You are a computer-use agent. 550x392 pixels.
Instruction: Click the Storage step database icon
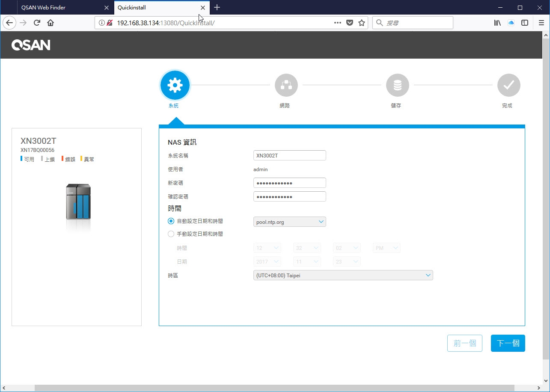pos(397,85)
